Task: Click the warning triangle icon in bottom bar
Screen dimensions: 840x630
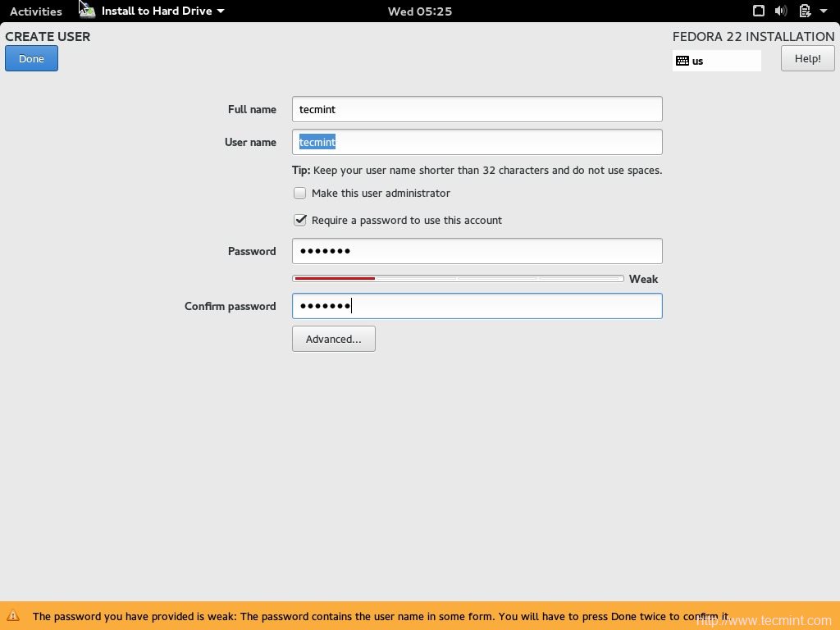Action: tap(13, 616)
